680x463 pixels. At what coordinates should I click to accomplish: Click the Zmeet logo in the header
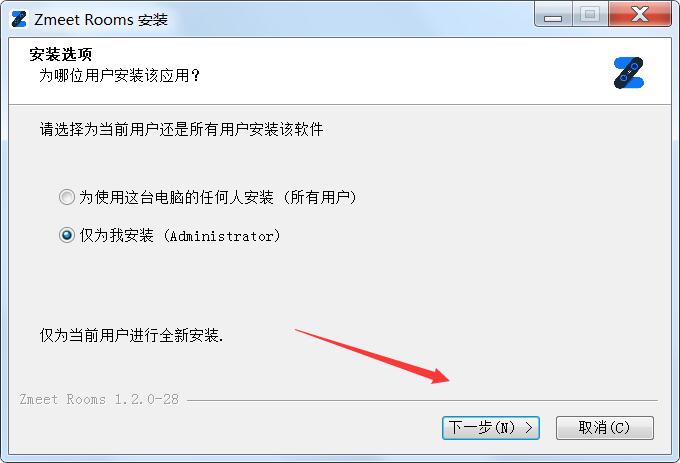628,73
